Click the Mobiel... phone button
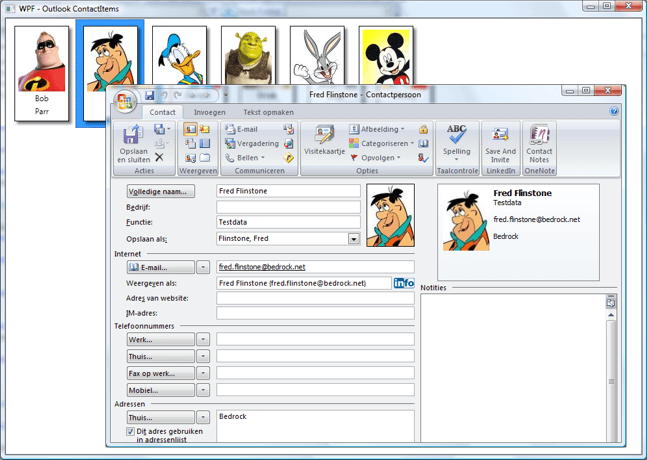The width and height of the screenshot is (647, 460). 161,390
